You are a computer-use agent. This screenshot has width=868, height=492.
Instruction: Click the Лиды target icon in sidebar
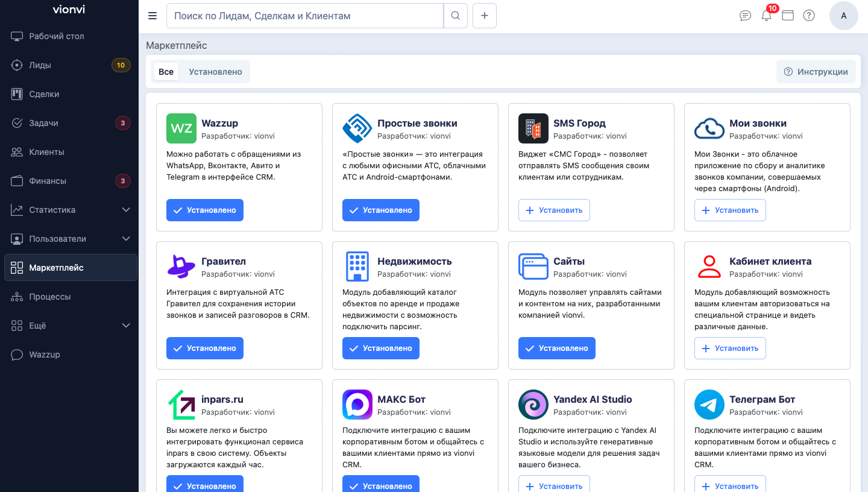(x=17, y=65)
